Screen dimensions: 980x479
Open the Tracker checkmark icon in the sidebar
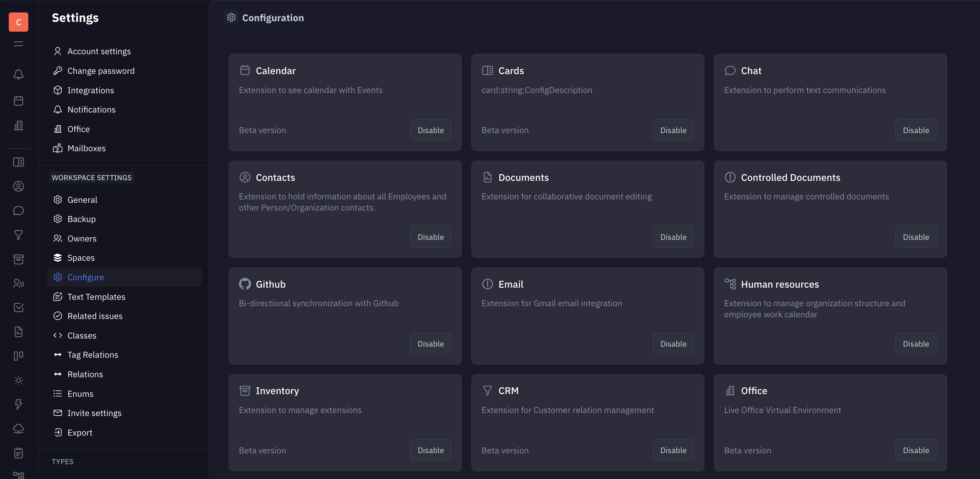(18, 308)
